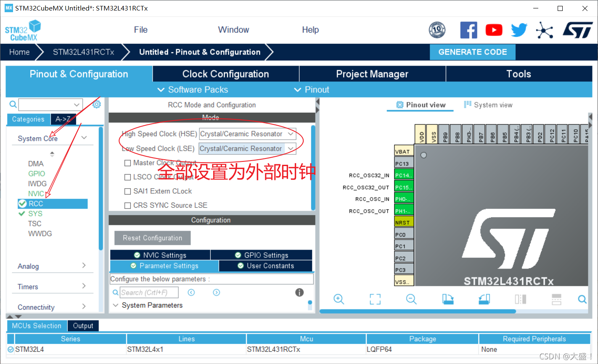Open categories settings gear icon
This screenshot has width=598, height=364.
[x=97, y=105]
